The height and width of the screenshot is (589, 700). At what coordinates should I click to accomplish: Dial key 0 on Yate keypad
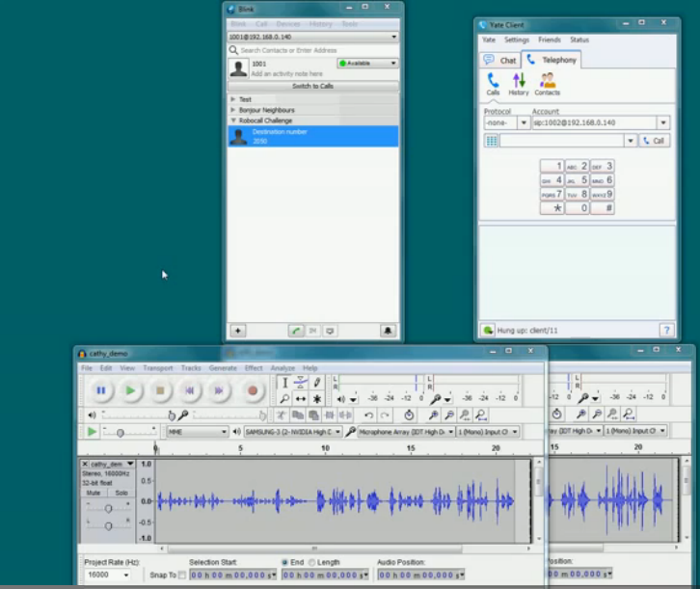coord(577,208)
